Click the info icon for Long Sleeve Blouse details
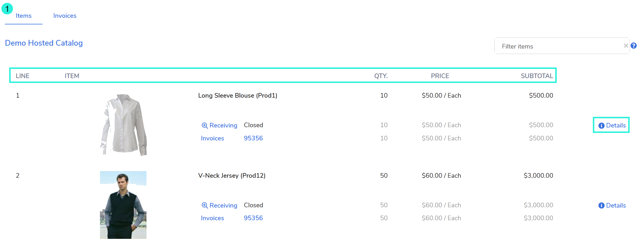 (x=601, y=126)
